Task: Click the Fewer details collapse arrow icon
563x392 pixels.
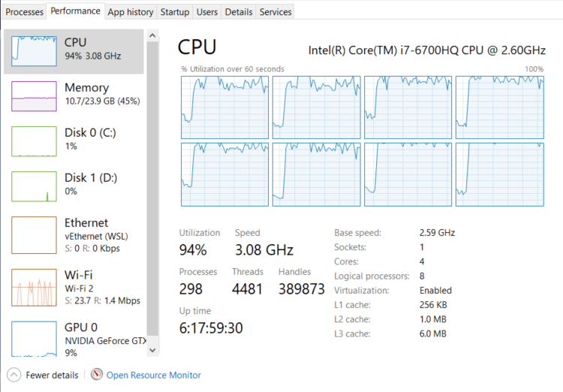Action: [14, 375]
